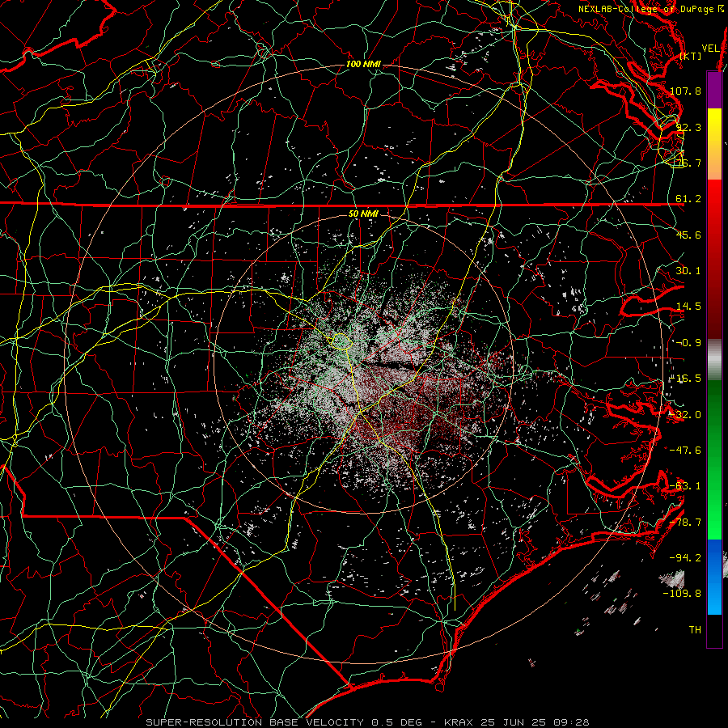Click the -0.9 velocity scale value

688,343
